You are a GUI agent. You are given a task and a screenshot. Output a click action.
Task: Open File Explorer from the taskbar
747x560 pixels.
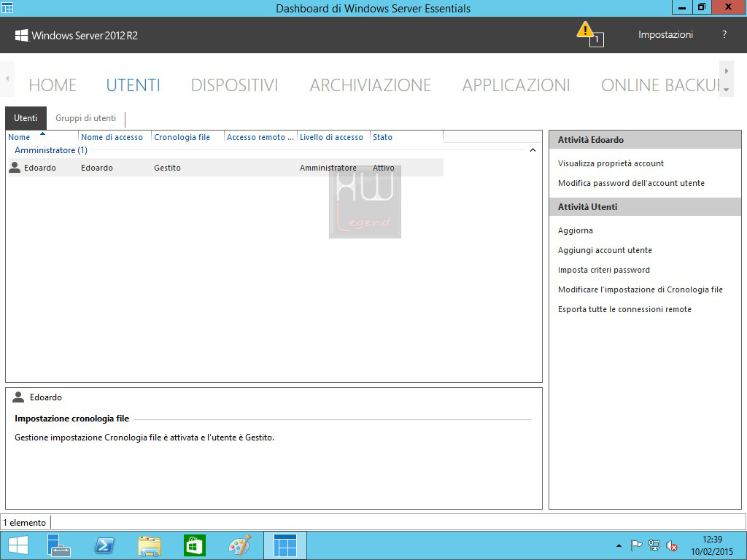click(x=149, y=545)
